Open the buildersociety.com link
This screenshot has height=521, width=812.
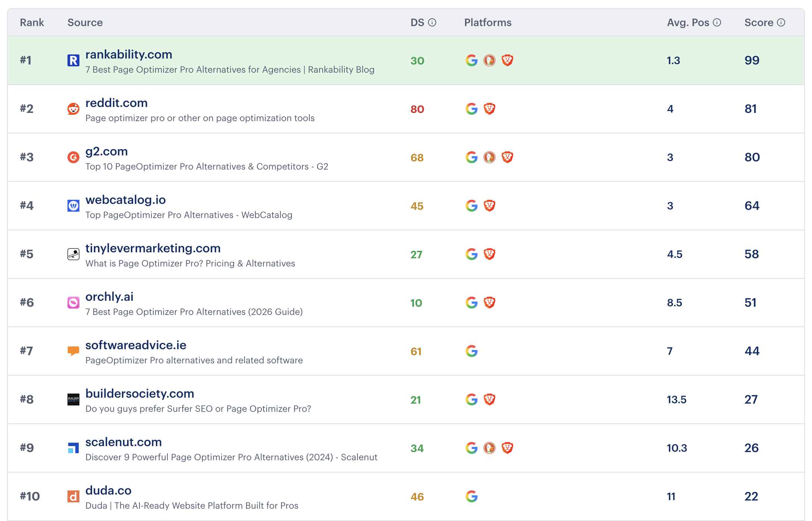click(139, 394)
